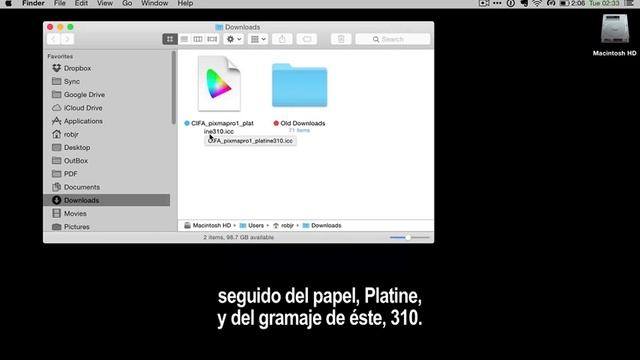640x360 pixels.
Task: Click the Finder Search field
Action: tap(393, 39)
